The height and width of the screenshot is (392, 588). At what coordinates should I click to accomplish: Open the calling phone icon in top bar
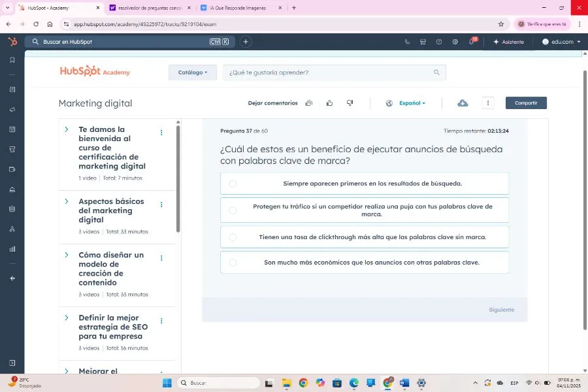pos(406,41)
